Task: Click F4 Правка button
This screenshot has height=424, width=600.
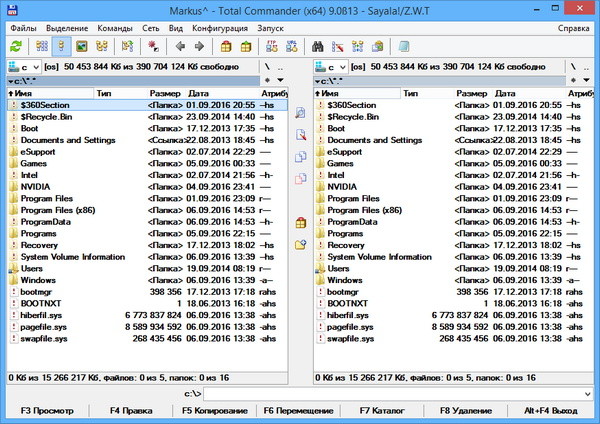Action: 131,411
